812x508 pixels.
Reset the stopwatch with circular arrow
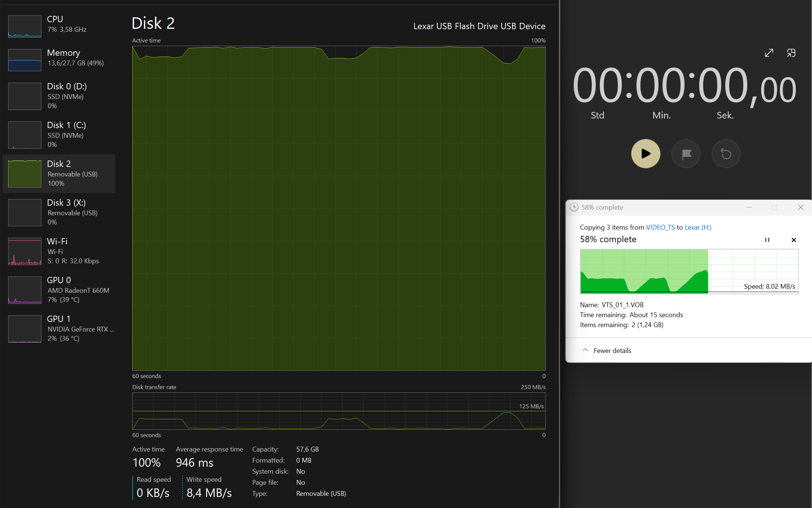coord(726,154)
